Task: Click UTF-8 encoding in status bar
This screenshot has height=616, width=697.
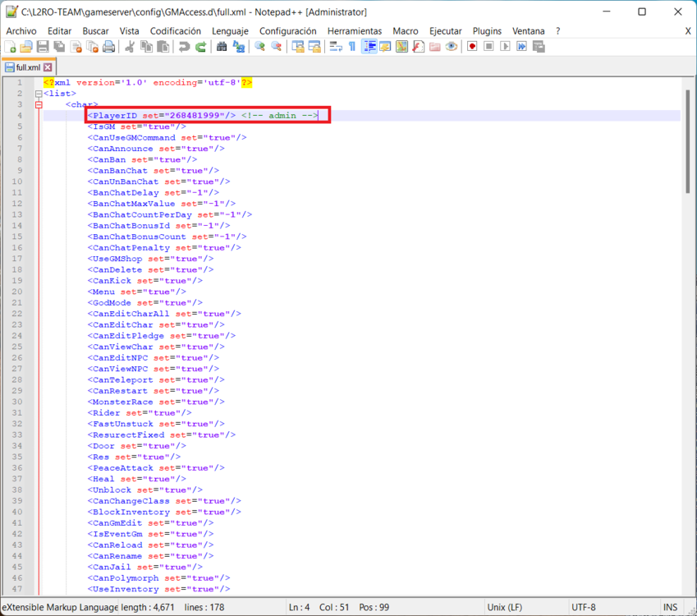Action: tap(584, 608)
